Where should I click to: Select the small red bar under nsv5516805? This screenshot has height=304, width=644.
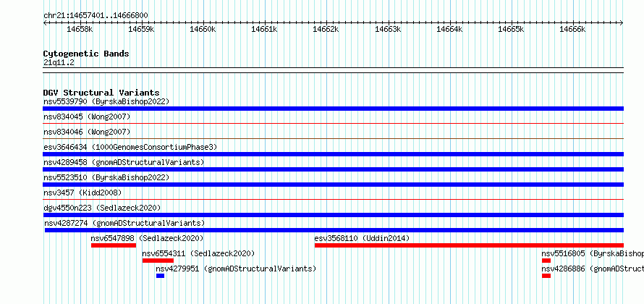tap(546, 261)
